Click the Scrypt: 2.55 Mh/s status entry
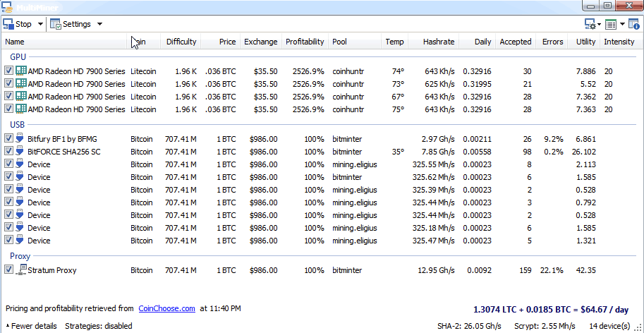This screenshot has width=644, height=333. coord(545,326)
